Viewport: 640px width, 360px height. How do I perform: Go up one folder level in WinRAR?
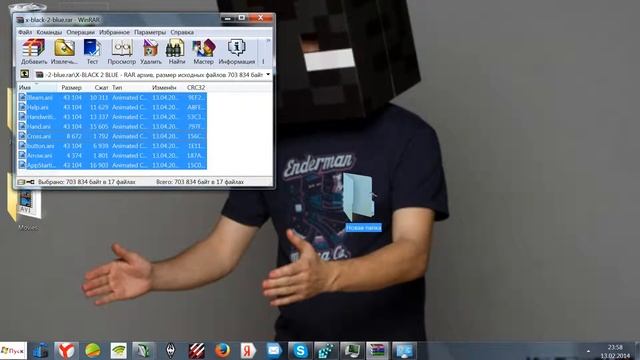(24, 74)
